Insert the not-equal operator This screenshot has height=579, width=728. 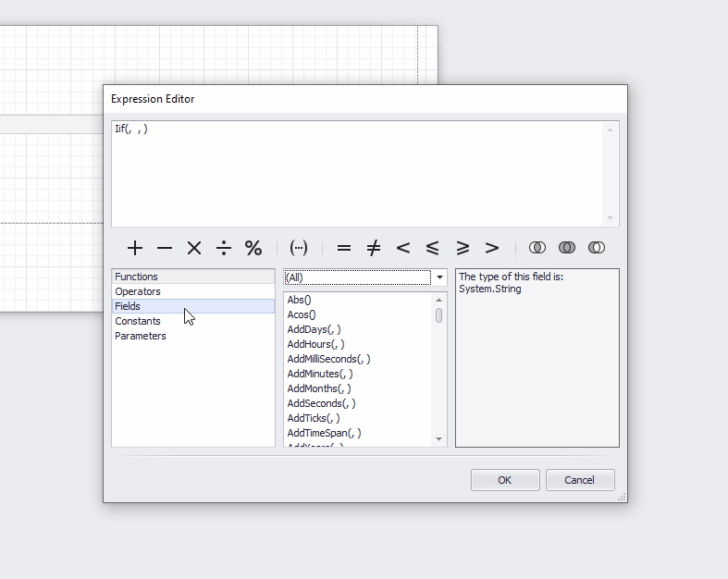point(374,248)
